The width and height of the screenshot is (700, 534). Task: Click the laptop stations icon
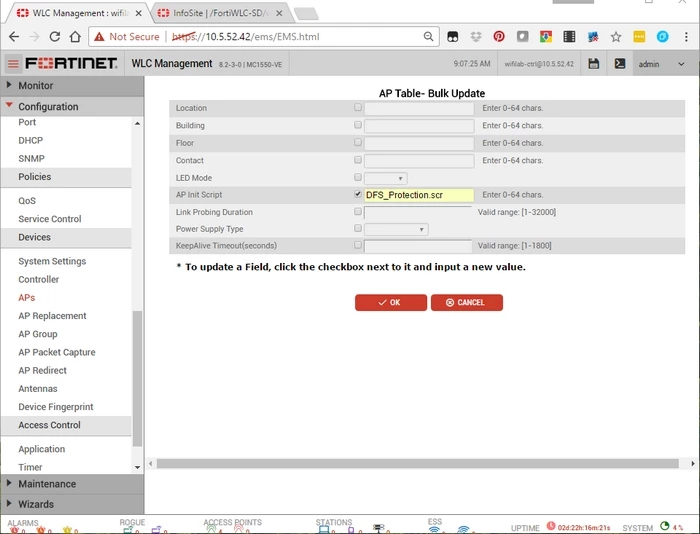[324, 530]
